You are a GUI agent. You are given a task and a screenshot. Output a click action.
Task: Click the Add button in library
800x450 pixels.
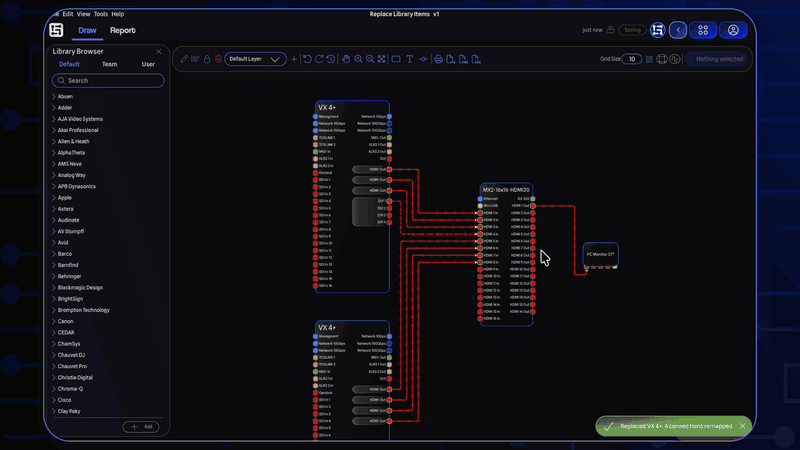[x=141, y=426]
